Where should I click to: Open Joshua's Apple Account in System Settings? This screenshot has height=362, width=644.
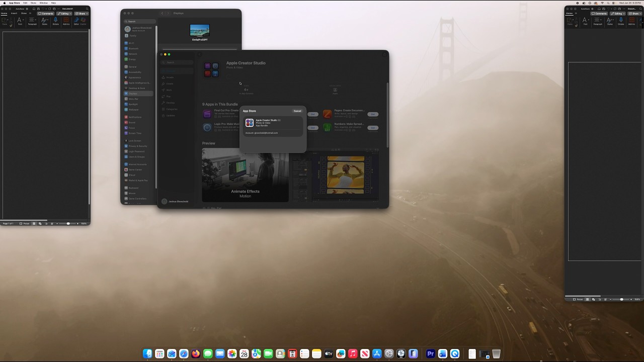coord(139,29)
